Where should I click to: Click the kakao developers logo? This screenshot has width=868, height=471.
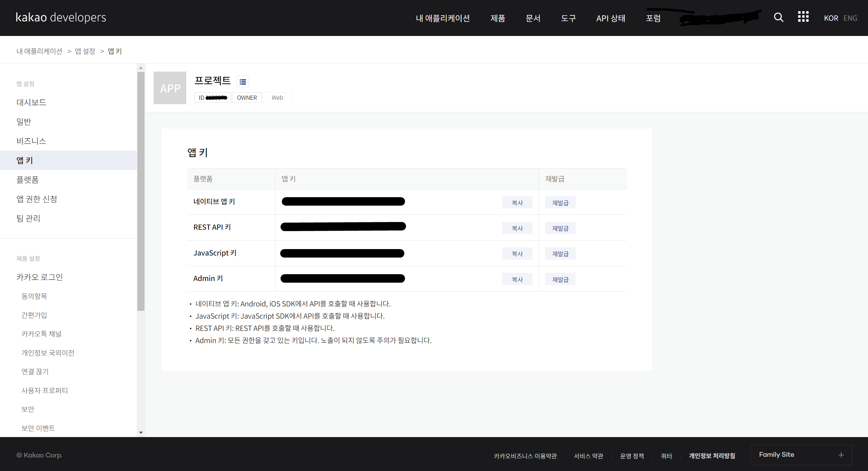pos(61,17)
